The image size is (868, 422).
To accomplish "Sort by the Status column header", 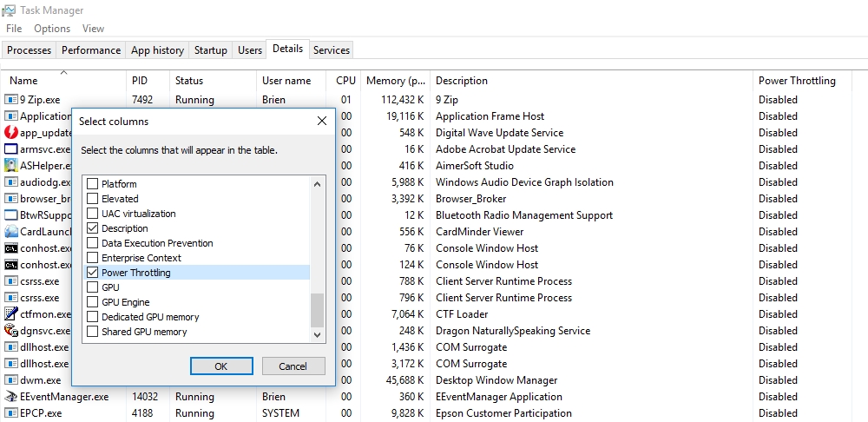I will 214,80.
